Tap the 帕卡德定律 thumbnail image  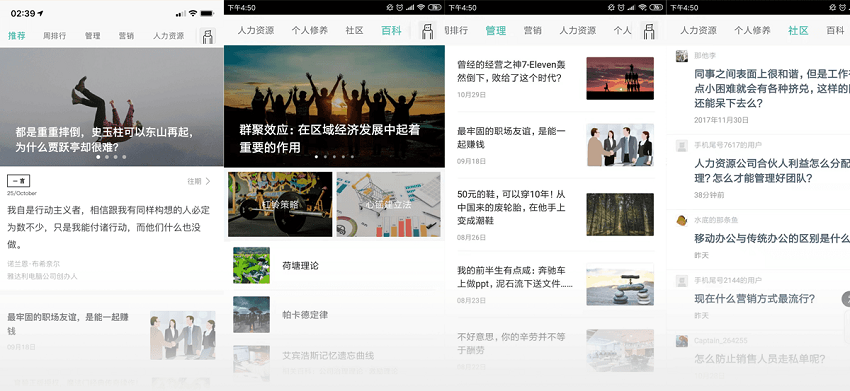252,314
